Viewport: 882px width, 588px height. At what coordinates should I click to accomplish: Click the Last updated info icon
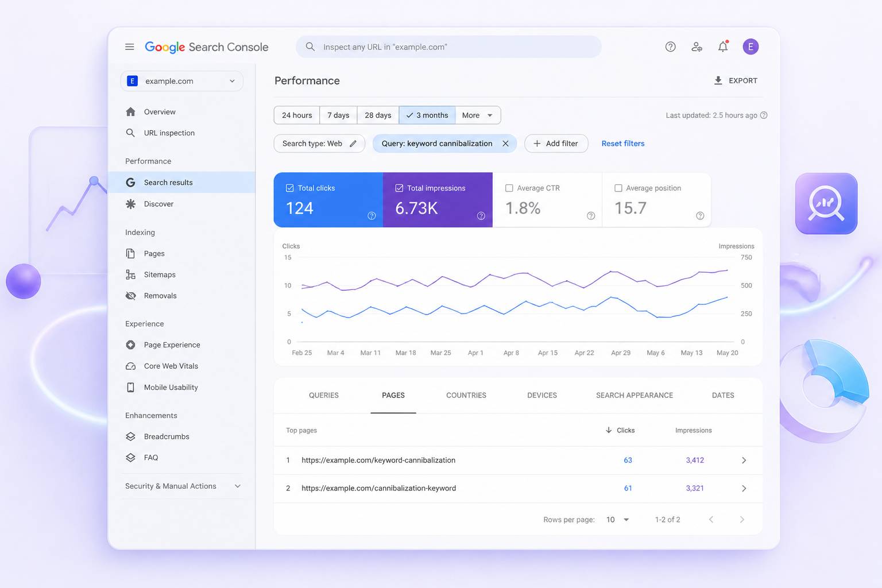764,115
